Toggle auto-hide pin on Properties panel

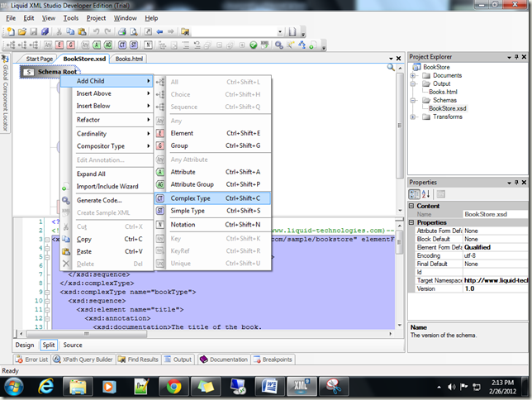516,182
